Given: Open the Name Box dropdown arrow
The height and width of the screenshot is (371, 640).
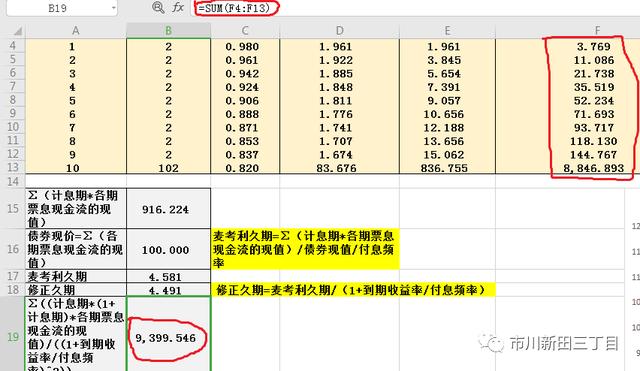Looking at the screenshot, I should click(x=113, y=8).
